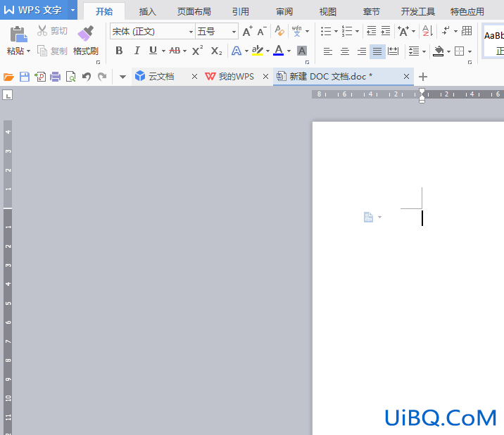Click the increase indent icon
504x435 pixels.
[386, 31]
